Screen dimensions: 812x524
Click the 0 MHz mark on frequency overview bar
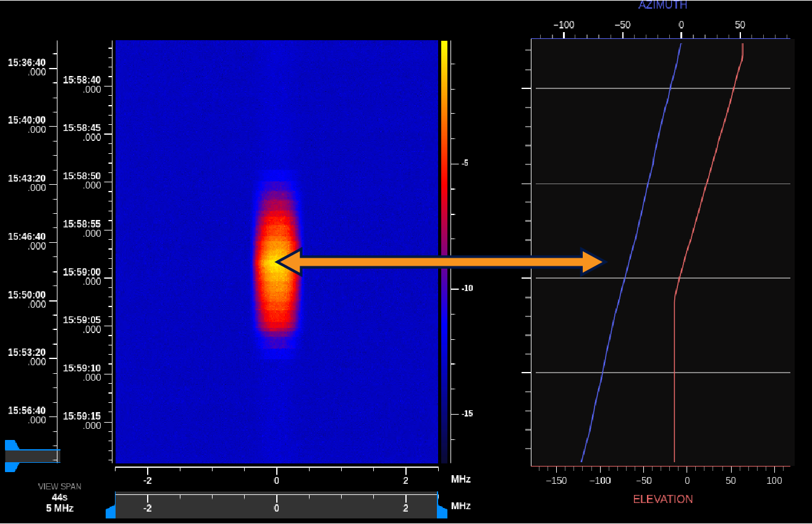[x=276, y=508]
